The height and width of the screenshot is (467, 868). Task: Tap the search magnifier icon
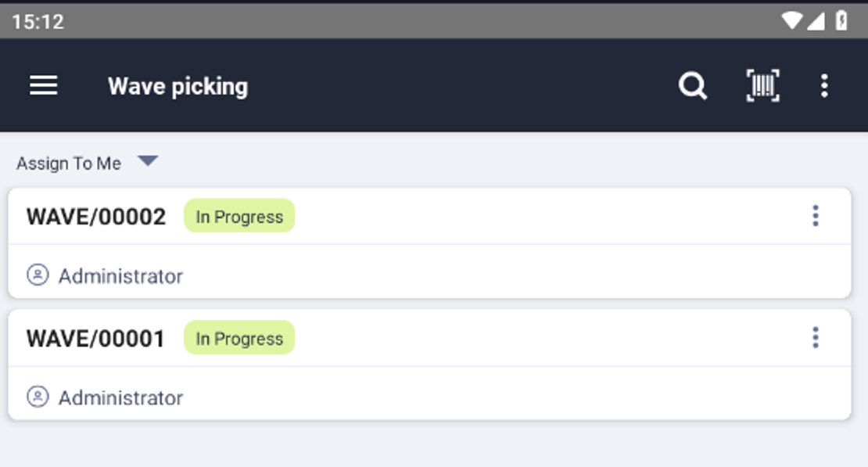point(693,86)
